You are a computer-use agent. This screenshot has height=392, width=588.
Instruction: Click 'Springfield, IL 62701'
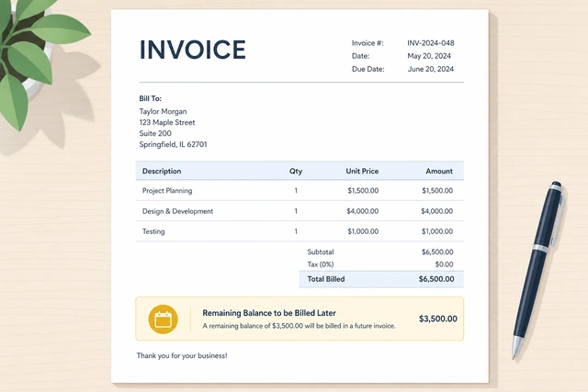173,144
